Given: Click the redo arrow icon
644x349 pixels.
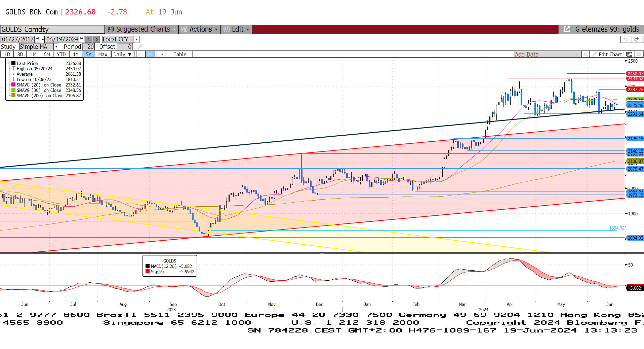Looking at the screenshot, I should 637,39.
